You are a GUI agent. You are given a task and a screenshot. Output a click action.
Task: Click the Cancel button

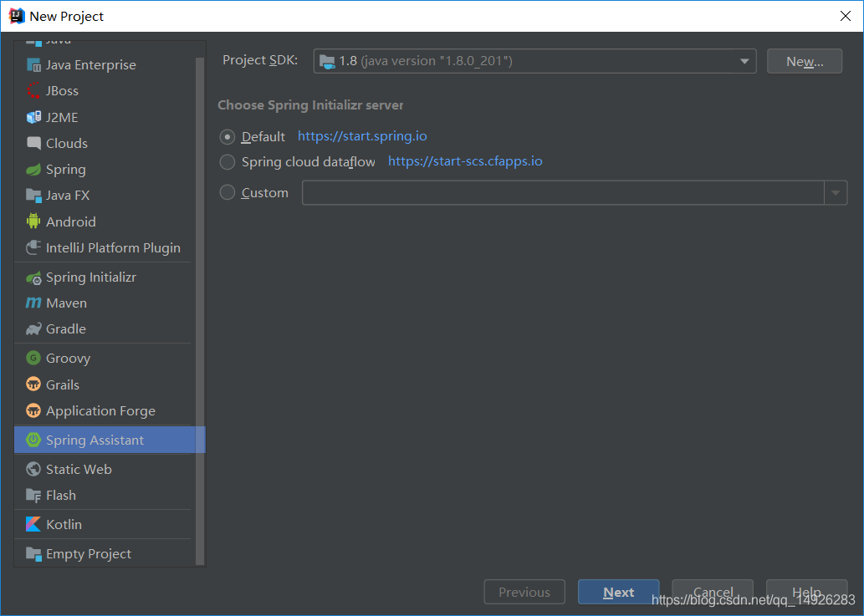(x=713, y=592)
